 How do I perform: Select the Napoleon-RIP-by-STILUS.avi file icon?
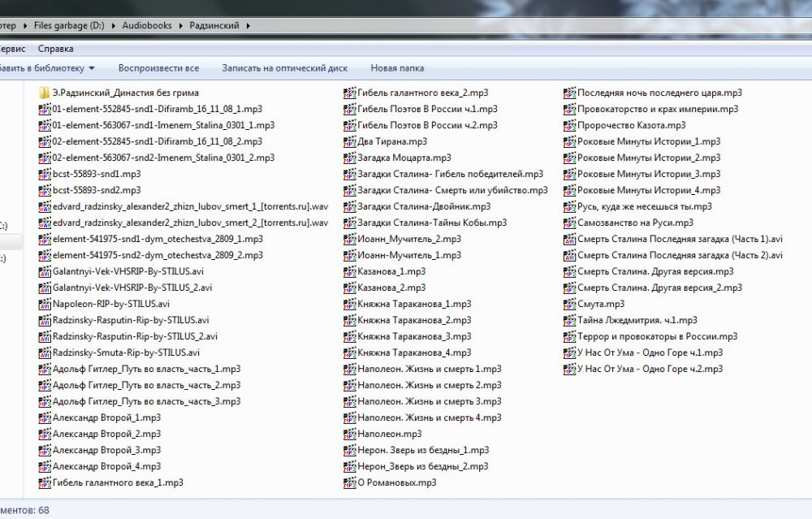(44, 304)
